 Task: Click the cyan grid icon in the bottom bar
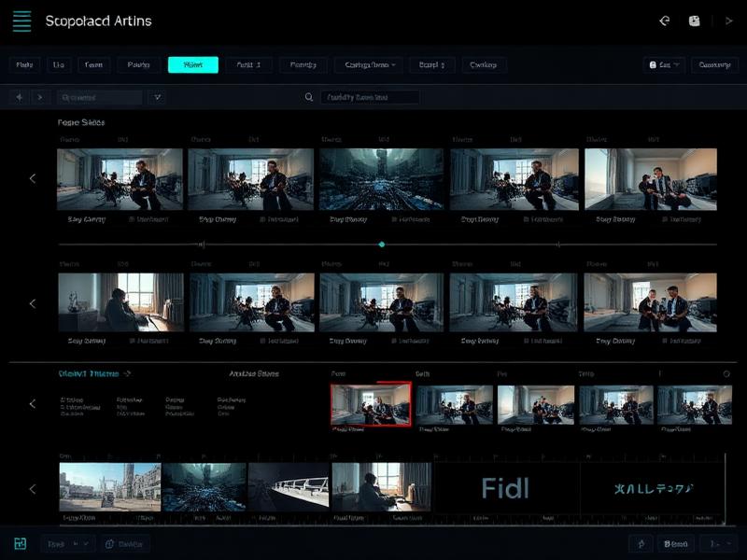pos(20,543)
